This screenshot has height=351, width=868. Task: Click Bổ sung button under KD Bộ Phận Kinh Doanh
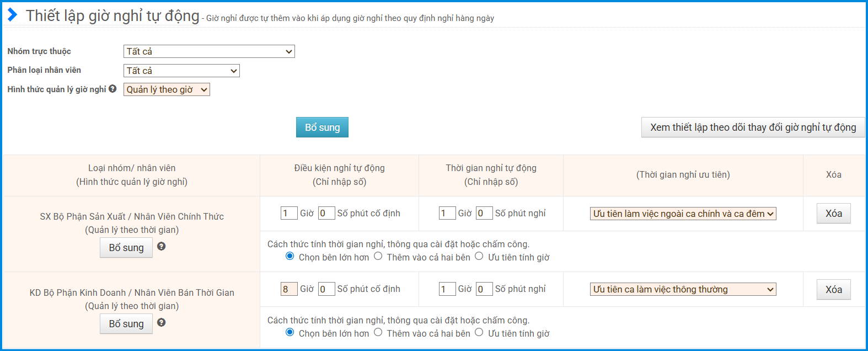[126, 324]
